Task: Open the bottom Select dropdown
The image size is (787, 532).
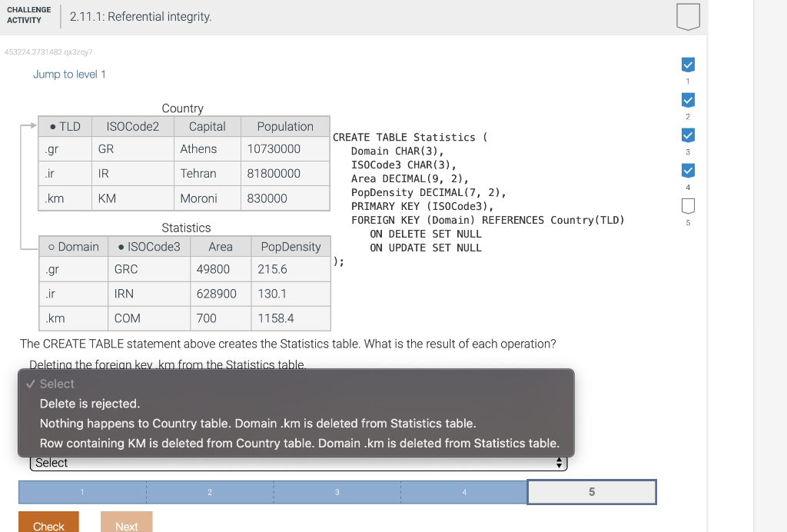Action: [299, 463]
